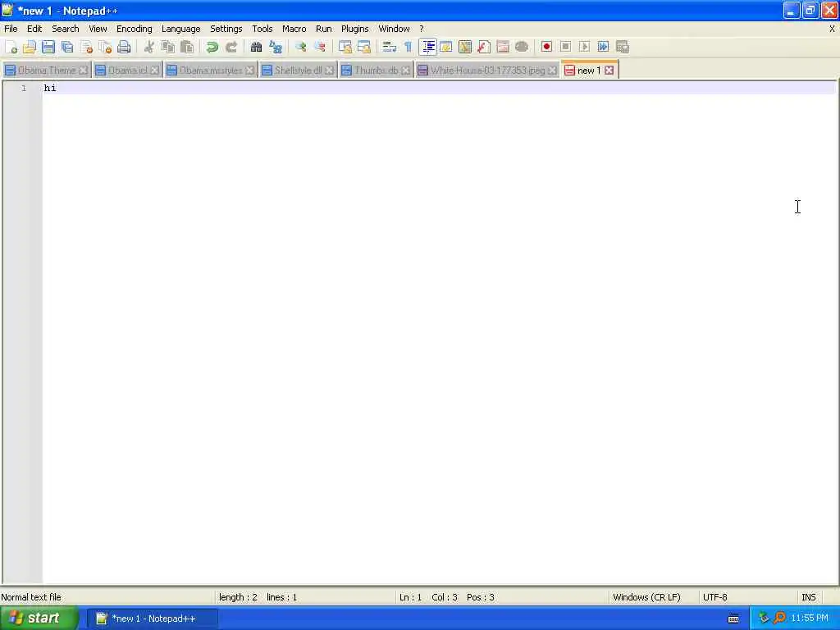Viewport: 840px width, 630px height.
Task: Click the Start button on taskbar
Action: 39,619
